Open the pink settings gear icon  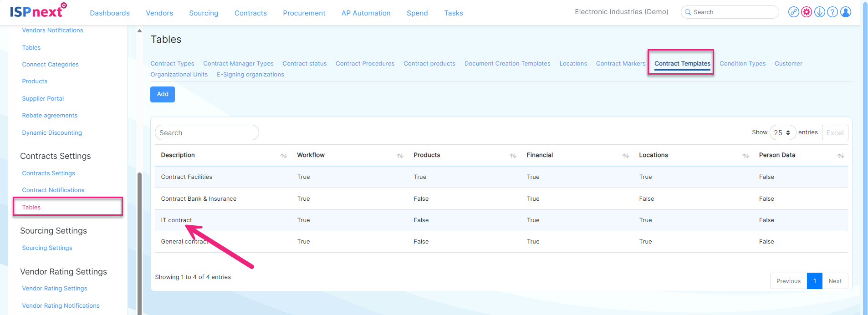click(807, 12)
